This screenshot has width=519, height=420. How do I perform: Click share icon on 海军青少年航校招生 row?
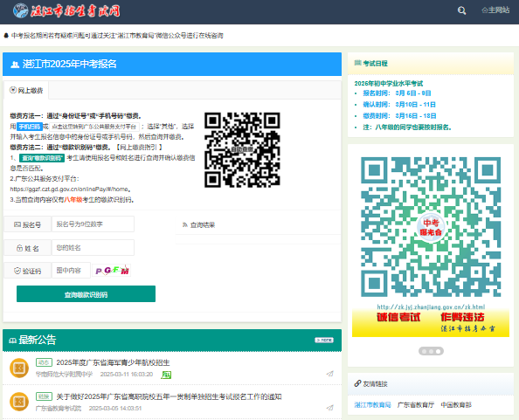tap(329, 374)
